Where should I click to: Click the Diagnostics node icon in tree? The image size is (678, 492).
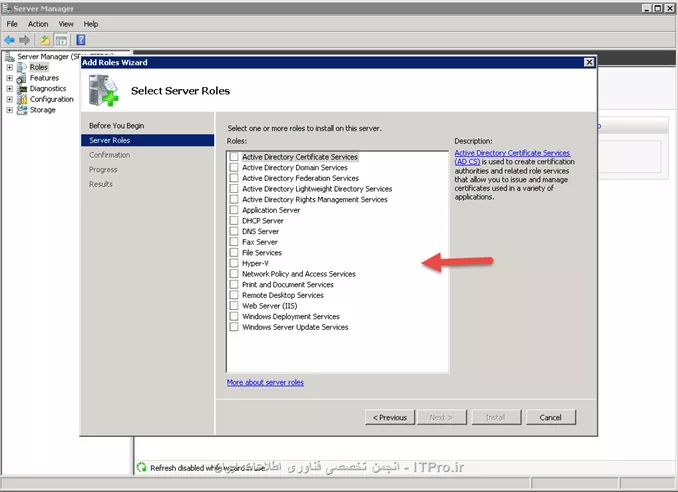pos(22,89)
